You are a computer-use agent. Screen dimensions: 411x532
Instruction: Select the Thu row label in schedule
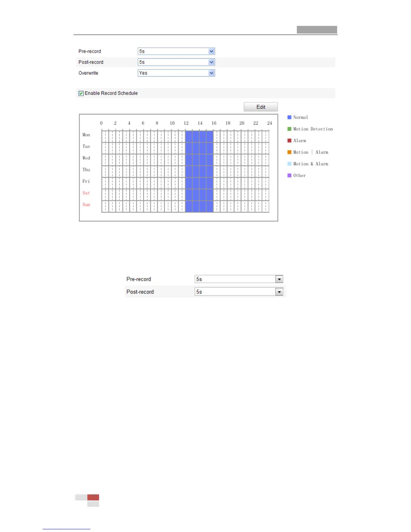pyautogui.click(x=86, y=170)
